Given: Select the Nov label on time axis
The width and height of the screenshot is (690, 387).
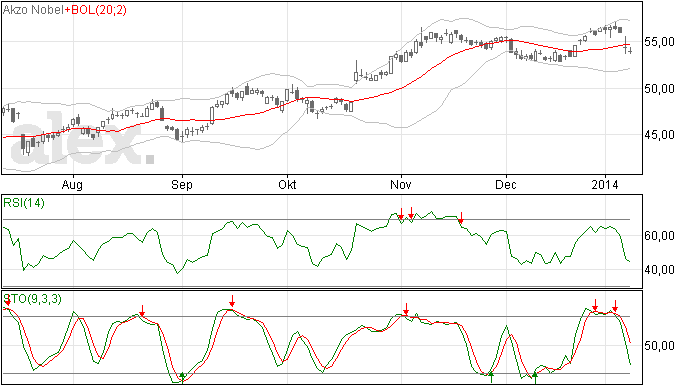Looking at the screenshot, I should [401, 184].
